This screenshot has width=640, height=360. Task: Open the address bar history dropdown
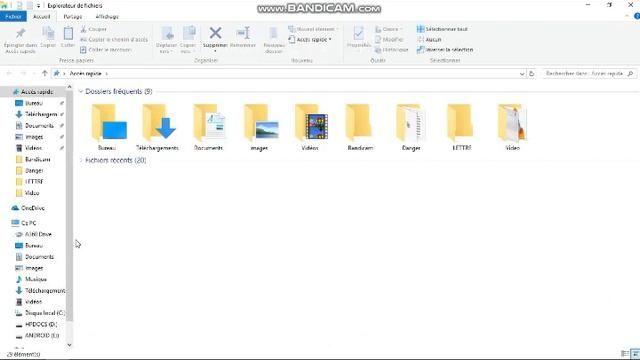tap(522, 73)
